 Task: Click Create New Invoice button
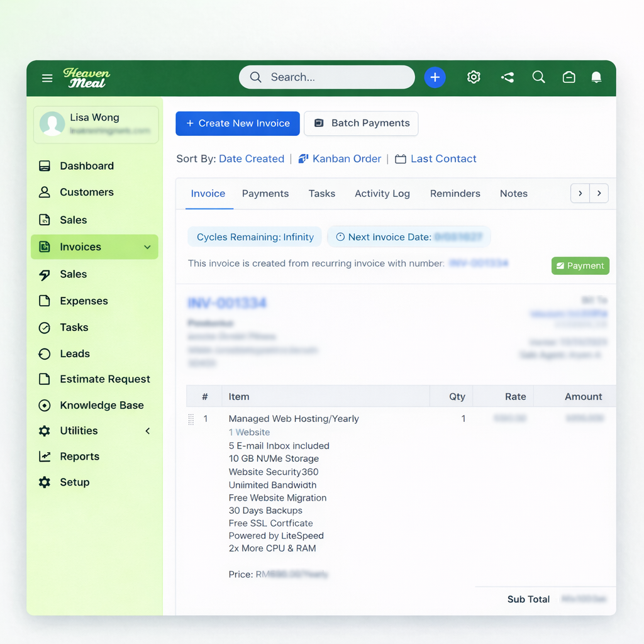point(237,123)
